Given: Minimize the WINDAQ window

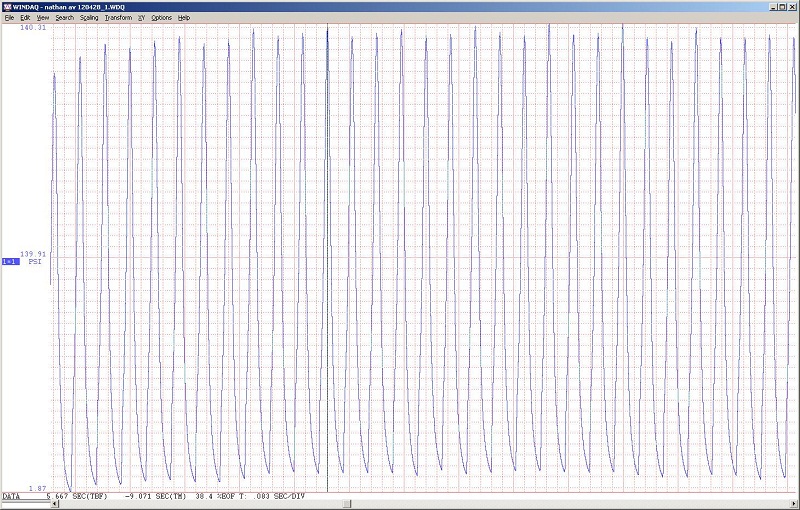Looking at the screenshot, I should tap(771, 6).
